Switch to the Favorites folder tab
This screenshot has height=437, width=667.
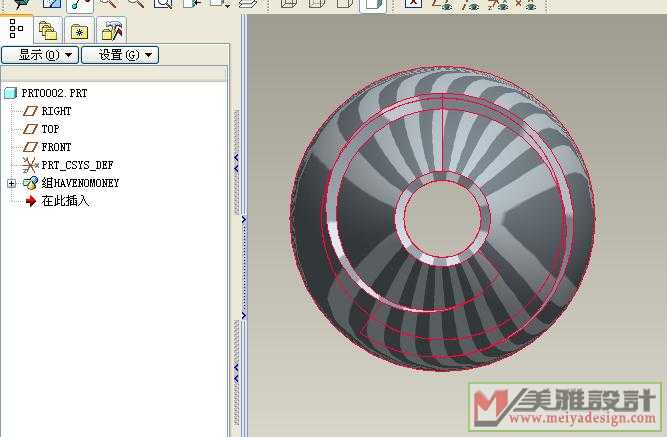(80, 31)
